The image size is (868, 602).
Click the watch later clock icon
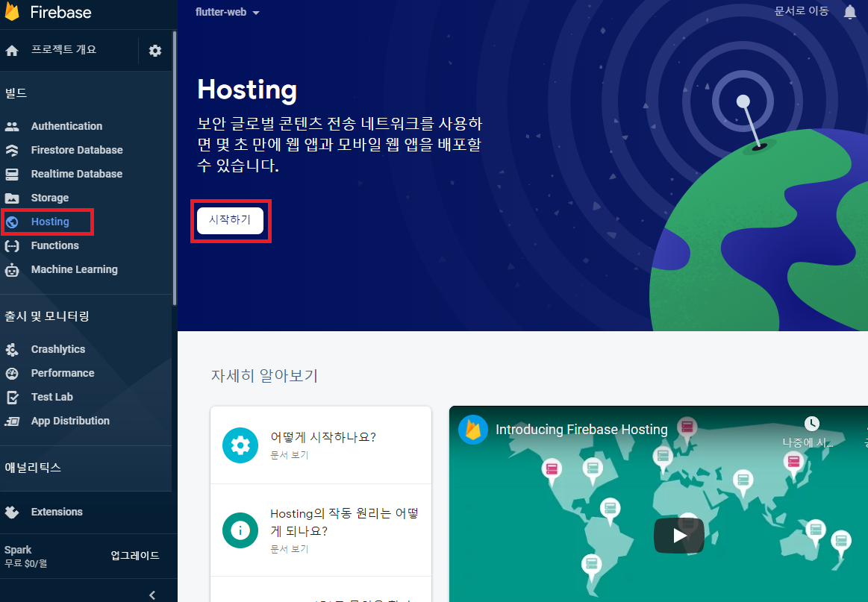tap(811, 424)
